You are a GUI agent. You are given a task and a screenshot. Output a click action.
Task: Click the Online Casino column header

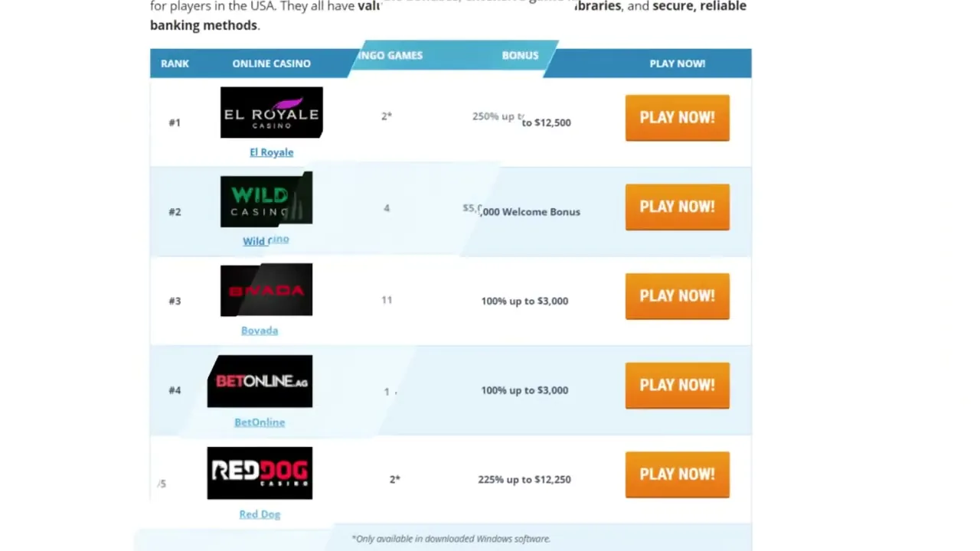pos(272,64)
